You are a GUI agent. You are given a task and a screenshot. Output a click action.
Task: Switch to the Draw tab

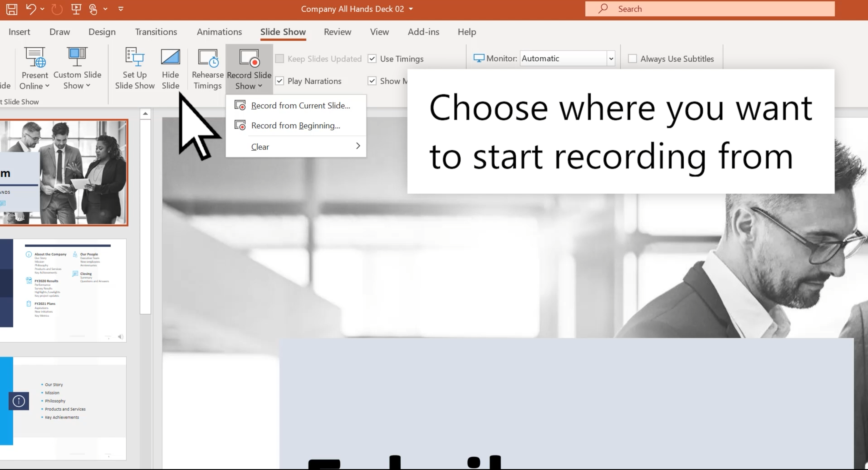pos(60,32)
